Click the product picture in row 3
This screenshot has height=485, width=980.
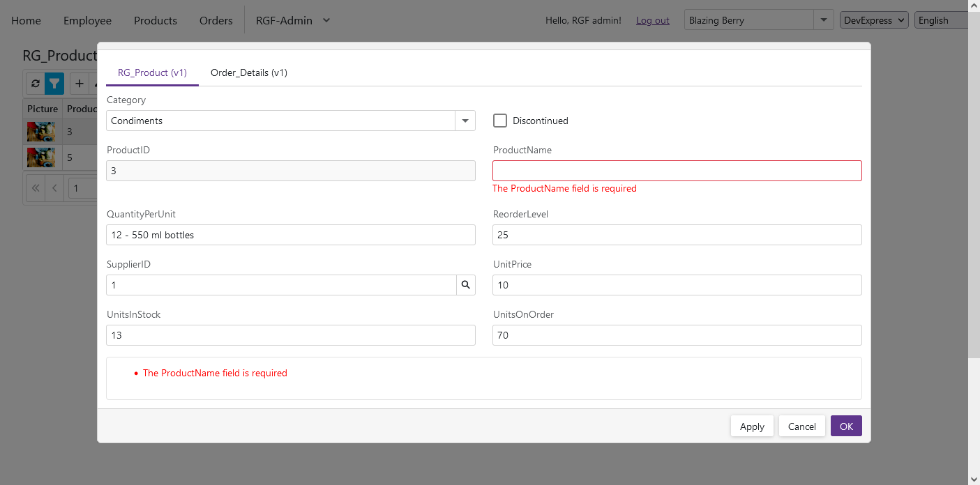41,132
